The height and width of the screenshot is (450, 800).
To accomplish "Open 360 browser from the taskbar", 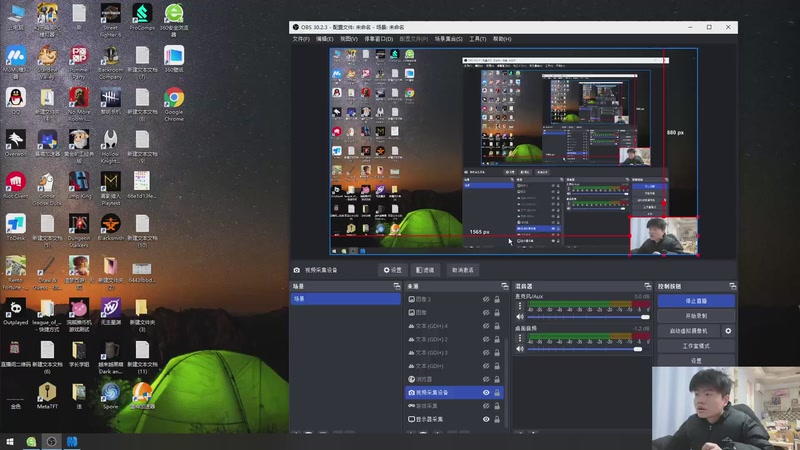I will click(x=31, y=442).
